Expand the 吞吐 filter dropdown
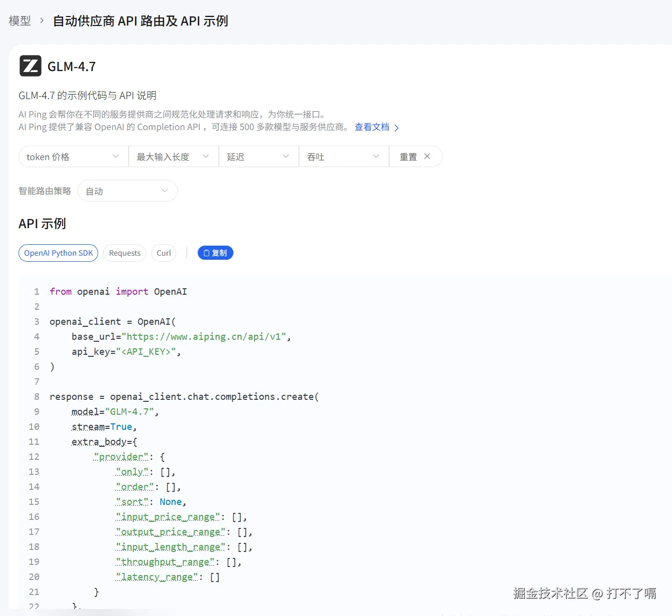Image resolution: width=672 pixels, height=616 pixels. [344, 157]
